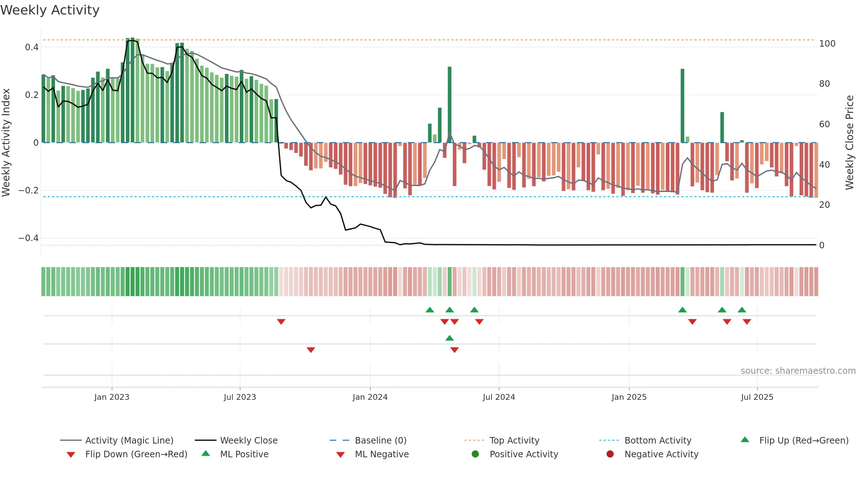Screen dimensions: 868x488
Task: Click the red ML Negative triangle in late 2023
Action: 311,350
